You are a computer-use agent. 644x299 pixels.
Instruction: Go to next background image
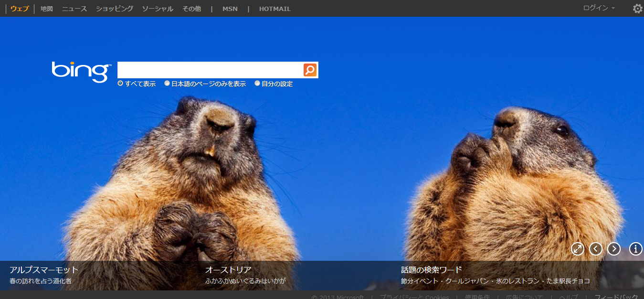click(x=614, y=249)
